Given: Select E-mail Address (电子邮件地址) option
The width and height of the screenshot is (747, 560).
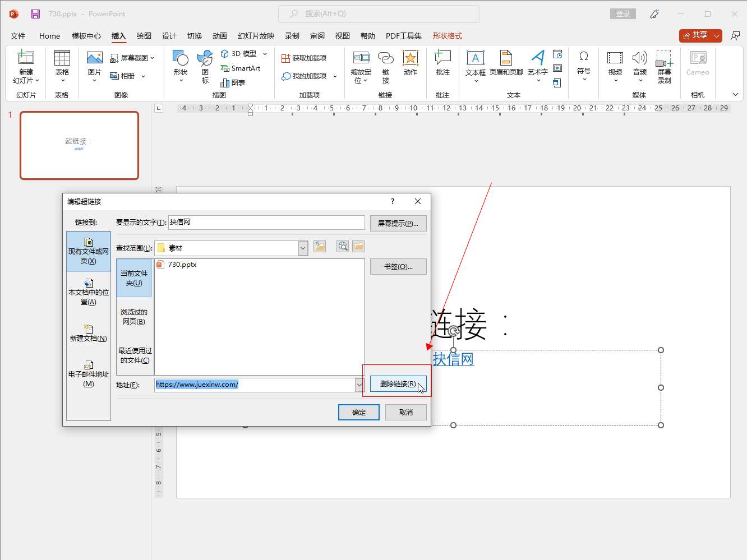Looking at the screenshot, I should 89,374.
